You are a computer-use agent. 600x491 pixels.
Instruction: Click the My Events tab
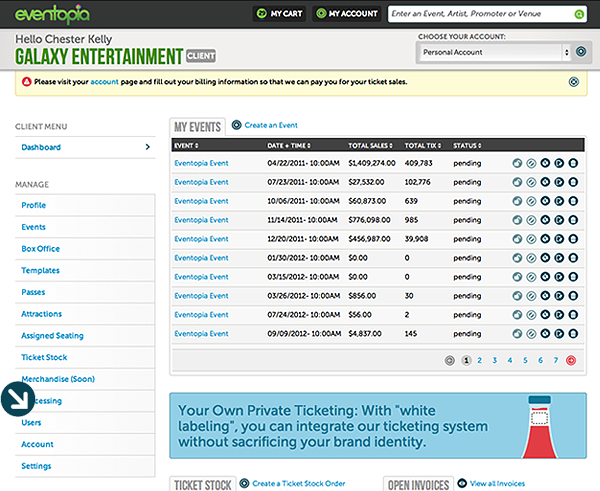click(x=197, y=127)
